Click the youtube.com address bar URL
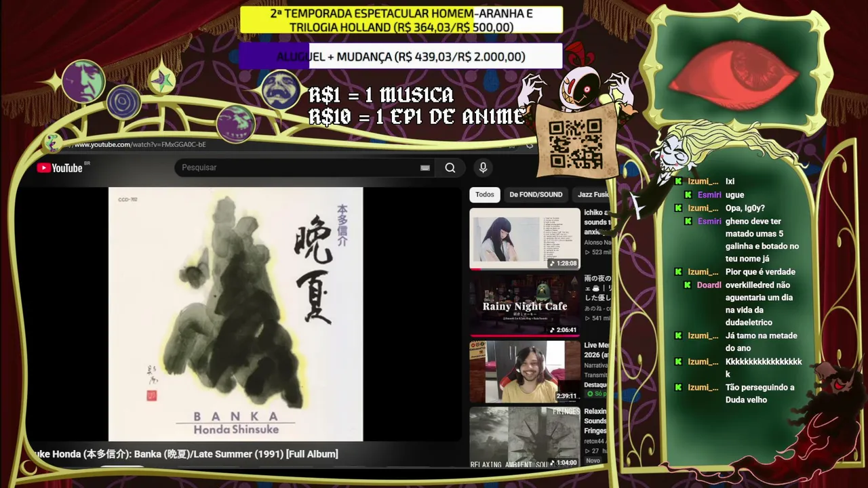Viewport: 868px width, 488px height. [x=140, y=144]
